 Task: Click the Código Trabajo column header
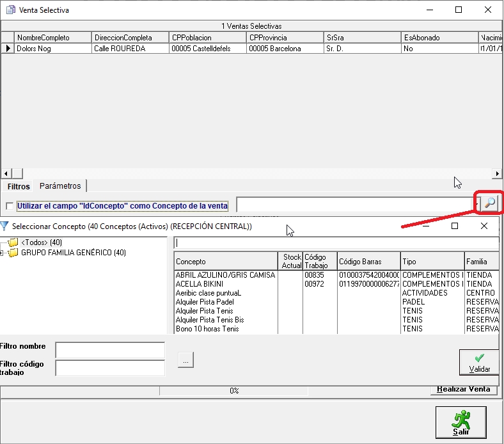point(320,262)
